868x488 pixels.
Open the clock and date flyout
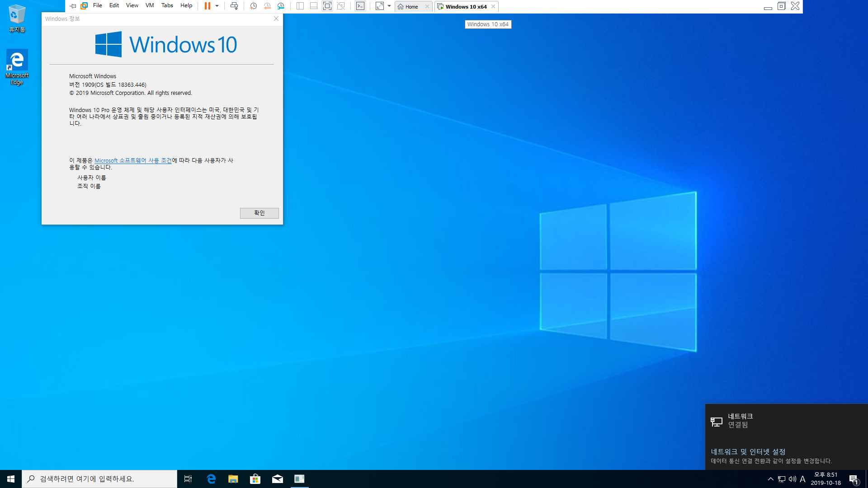click(826, 479)
